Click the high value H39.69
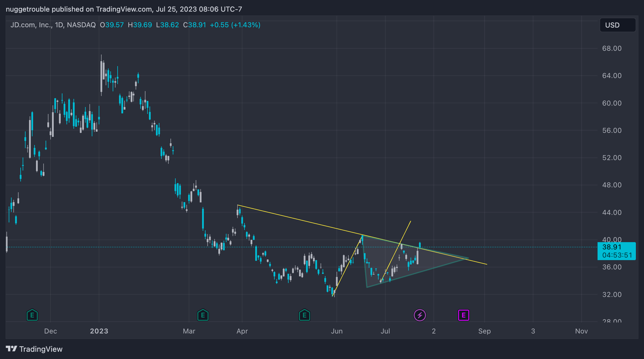Screen dimensions: 644x359 pos(140,25)
